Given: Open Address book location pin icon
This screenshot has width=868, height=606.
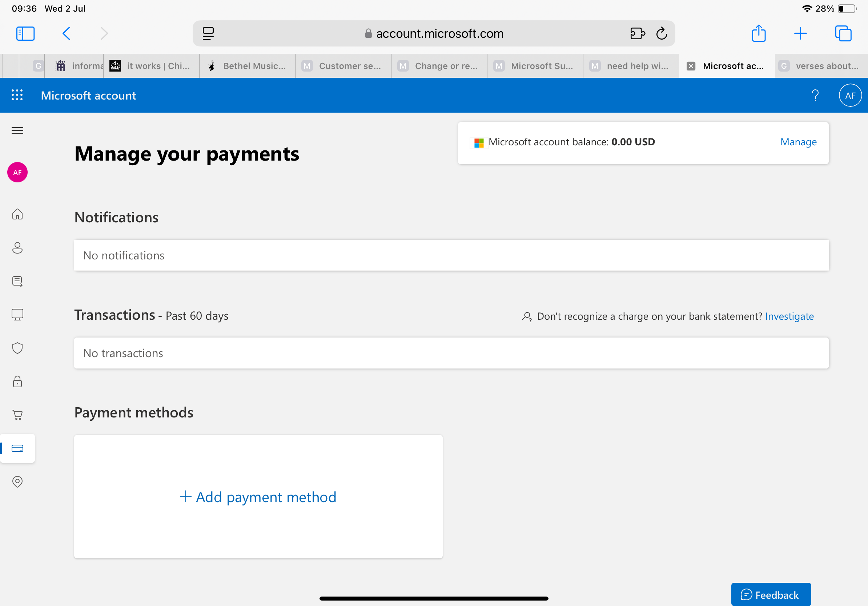Looking at the screenshot, I should point(17,482).
